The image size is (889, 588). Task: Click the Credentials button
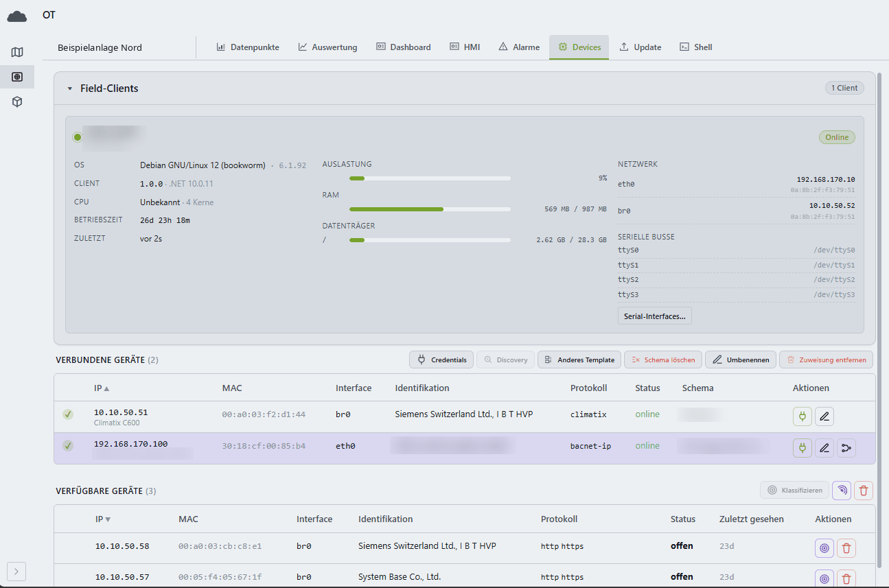pyautogui.click(x=441, y=360)
